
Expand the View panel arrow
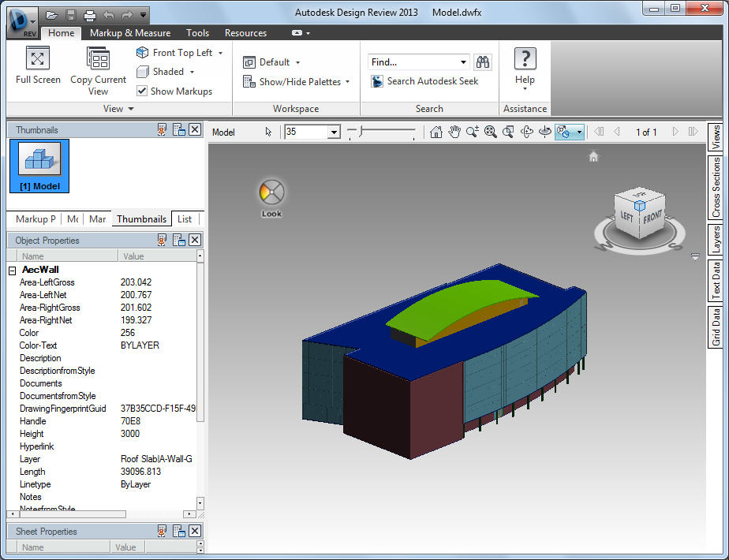(x=131, y=109)
